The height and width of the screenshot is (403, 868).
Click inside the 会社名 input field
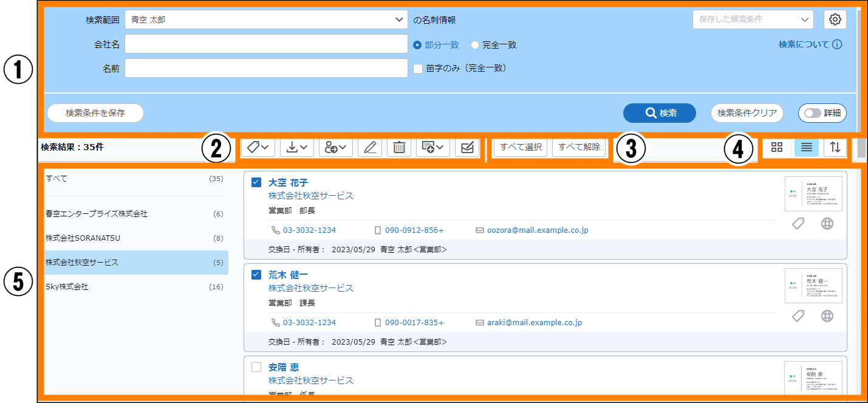pos(266,44)
